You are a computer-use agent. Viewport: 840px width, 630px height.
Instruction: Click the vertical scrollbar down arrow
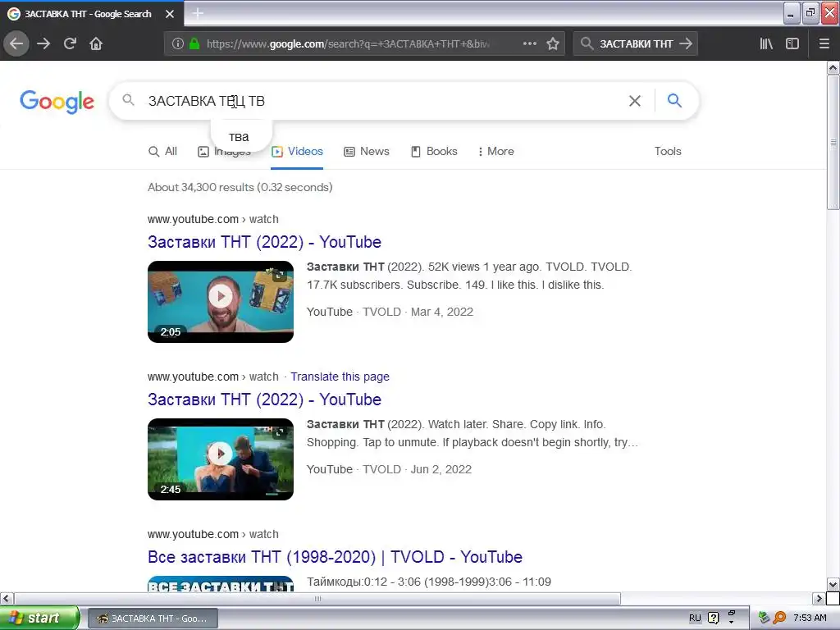click(833, 584)
